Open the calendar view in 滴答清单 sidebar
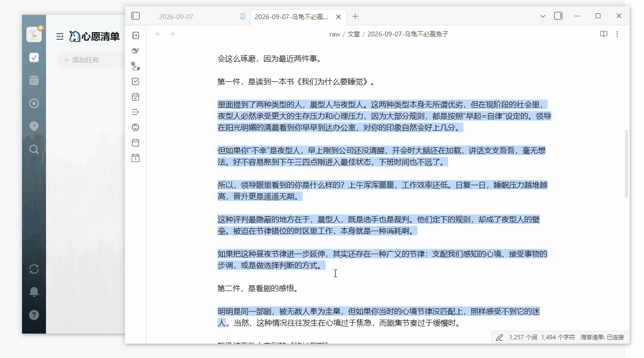 34,80
